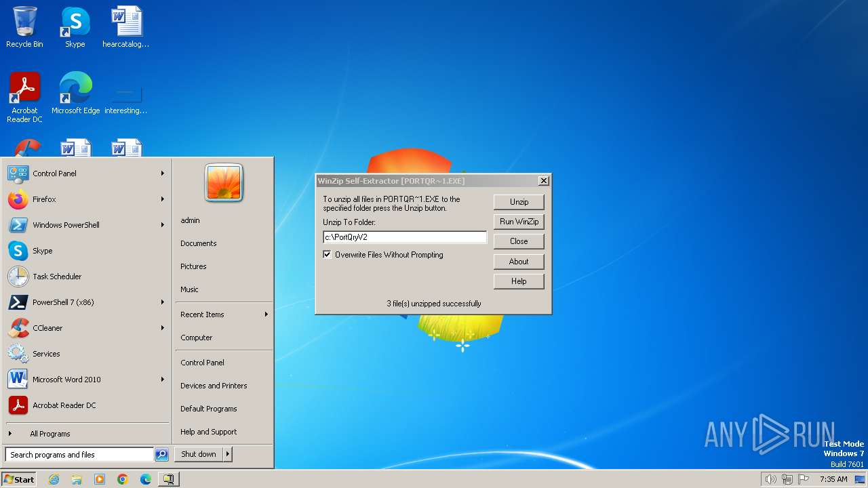
Task: Open Pictures from Start menu
Action: [x=193, y=266]
